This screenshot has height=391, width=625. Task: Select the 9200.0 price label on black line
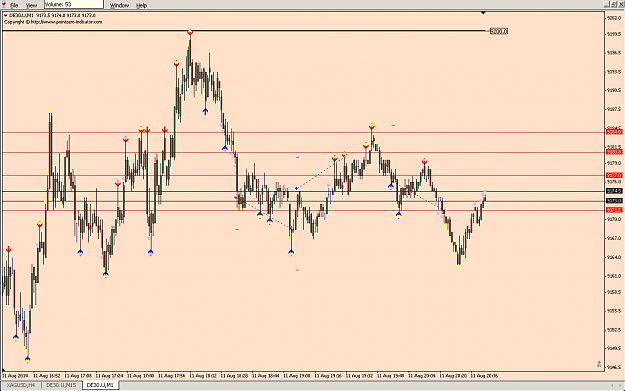click(499, 31)
